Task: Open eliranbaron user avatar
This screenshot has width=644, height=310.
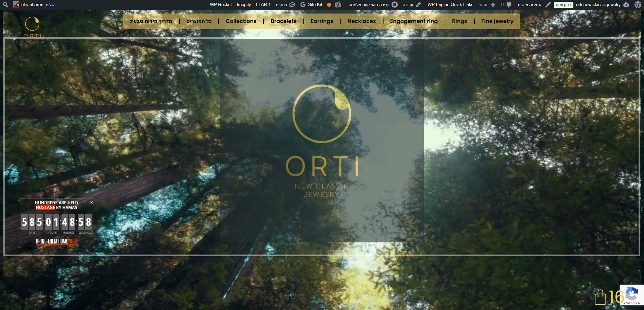Action: [x=16, y=4]
